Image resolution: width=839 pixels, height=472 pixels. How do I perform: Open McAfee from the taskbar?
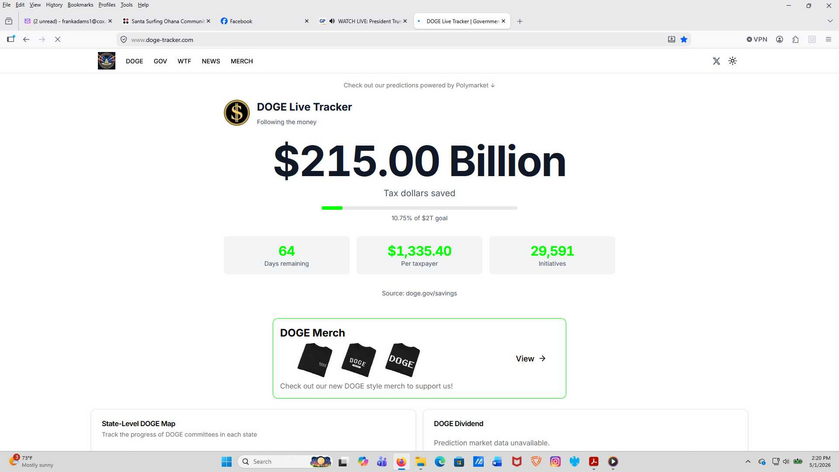pos(516,461)
